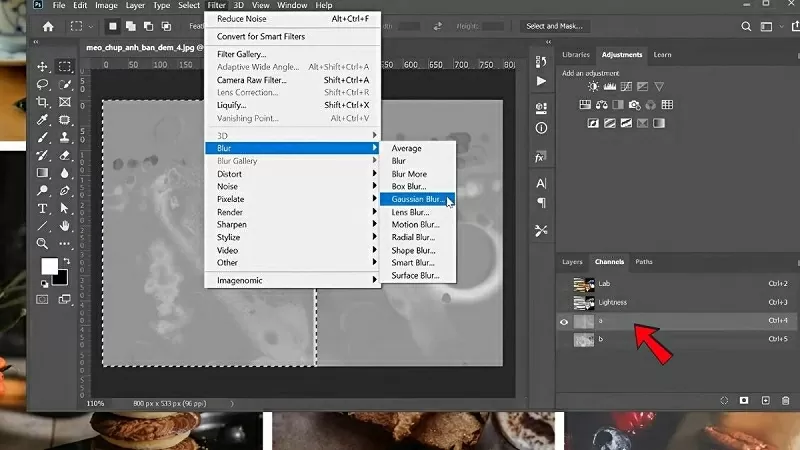Add a Color Balance adjustment
The width and height of the screenshot is (800, 450).
coord(603,105)
